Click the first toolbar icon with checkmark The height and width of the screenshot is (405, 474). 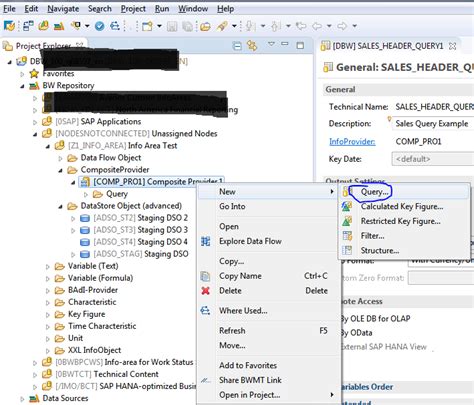tap(9, 26)
